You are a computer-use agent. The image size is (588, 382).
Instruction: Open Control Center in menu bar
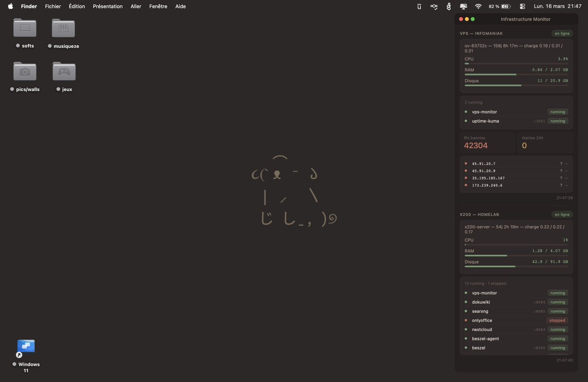[522, 6]
